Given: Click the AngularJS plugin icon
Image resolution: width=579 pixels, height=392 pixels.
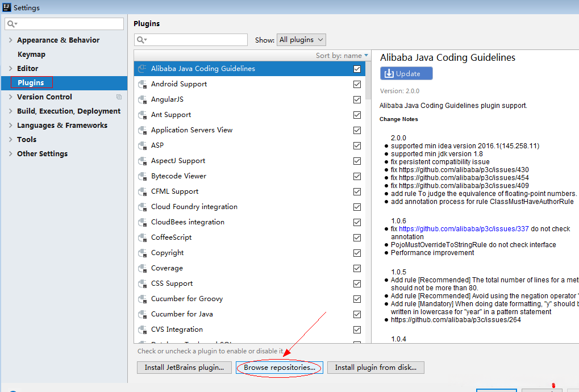Looking at the screenshot, I should click(x=142, y=99).
